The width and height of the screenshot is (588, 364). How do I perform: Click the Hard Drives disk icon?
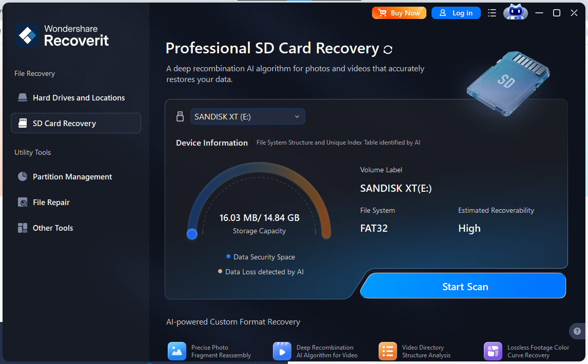click(23, 98)
